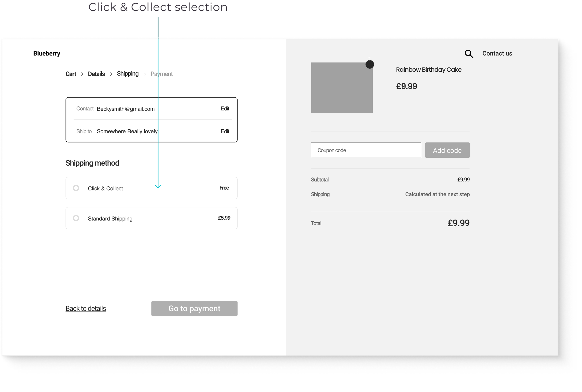This screenshot has height=392, width=582.
Task: Focus the Coupon code field
Action: point(366,150)
